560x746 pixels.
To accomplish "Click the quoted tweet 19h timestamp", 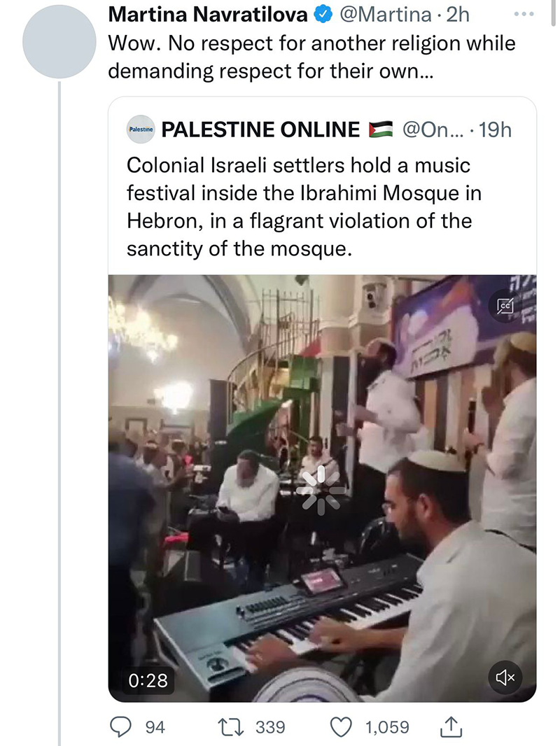I will point(495,129).
